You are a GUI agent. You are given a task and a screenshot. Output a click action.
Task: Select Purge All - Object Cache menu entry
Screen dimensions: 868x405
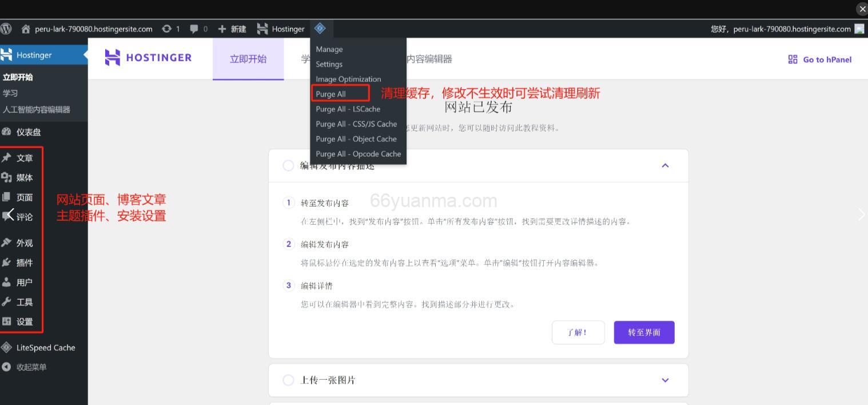(x=356, y=138)
